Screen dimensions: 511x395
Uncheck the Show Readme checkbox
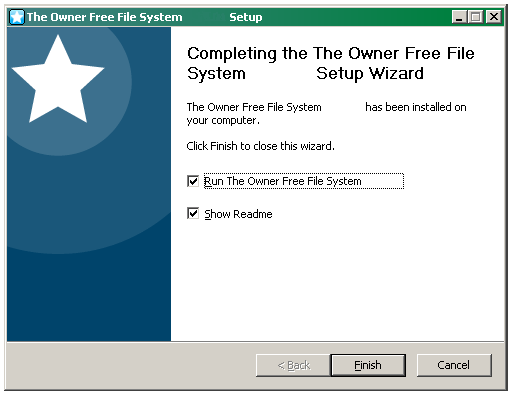(193, 213)
